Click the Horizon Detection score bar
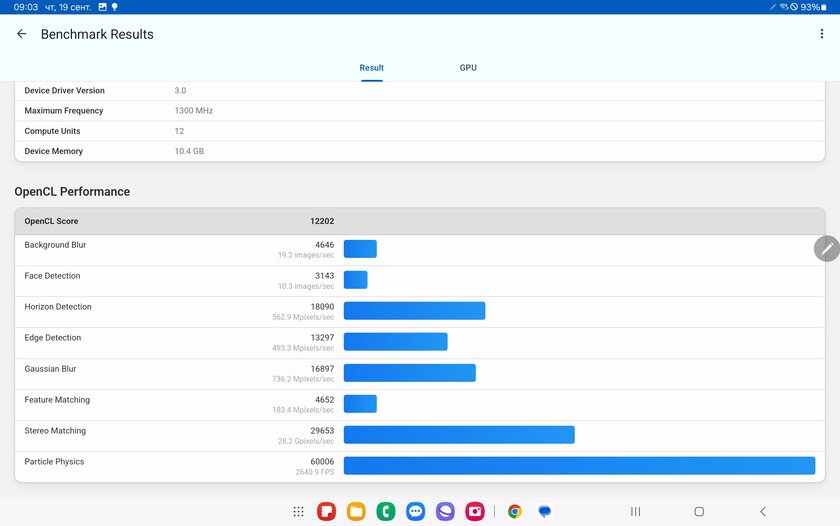The image size is (840, 526). [414, 311]
